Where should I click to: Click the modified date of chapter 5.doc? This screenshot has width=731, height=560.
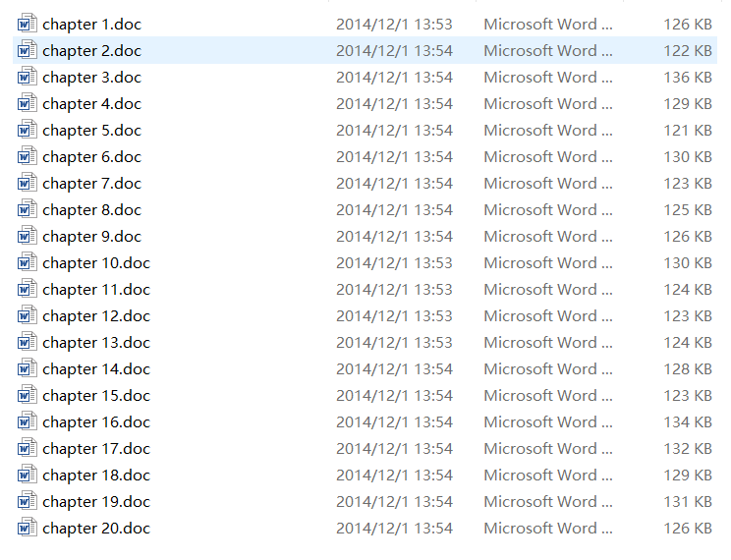pyautogui.click(x=394, y=130)
